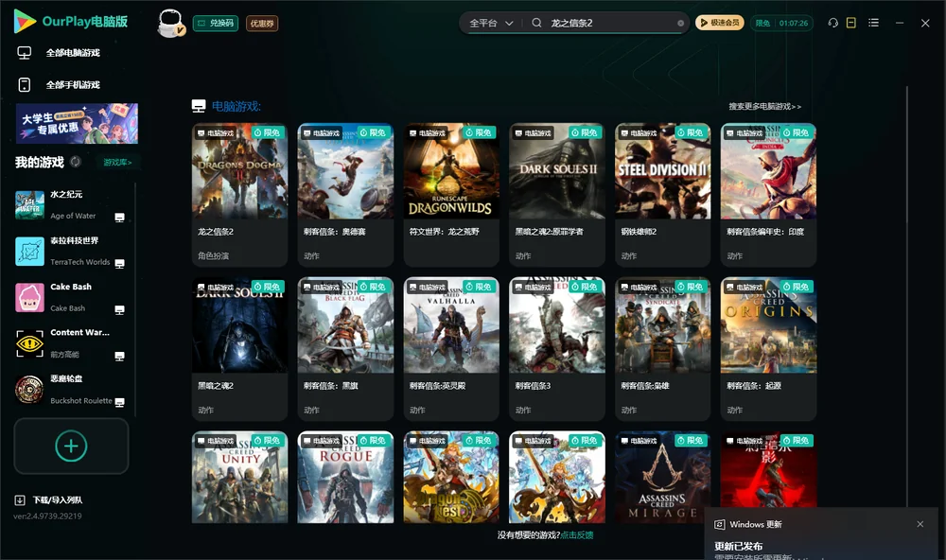The height and width of the screenshot is (560, 946).
Task: Clear the search box text
Action: tap(680, 24)
